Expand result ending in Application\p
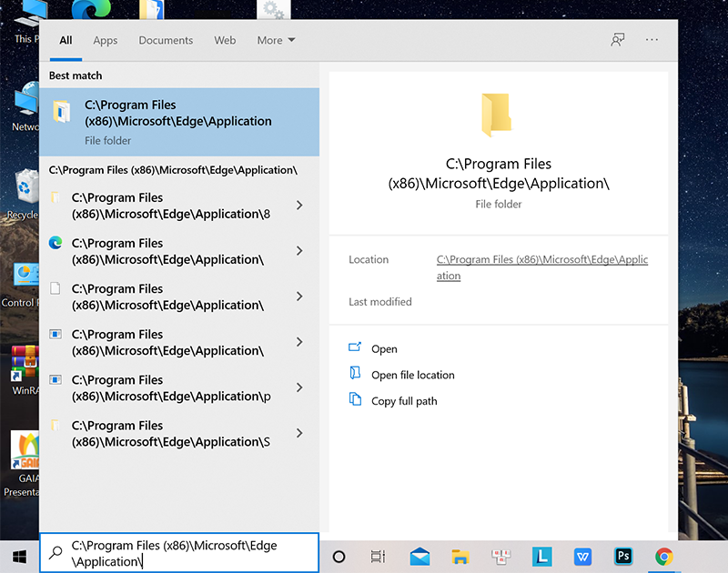The width and height of the screenshot is (728, 573). click(x=299, y=387)
